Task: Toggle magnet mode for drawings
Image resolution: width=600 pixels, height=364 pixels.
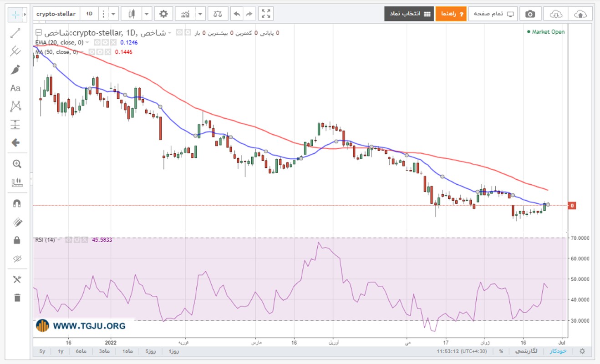Action: coord(17,203)
